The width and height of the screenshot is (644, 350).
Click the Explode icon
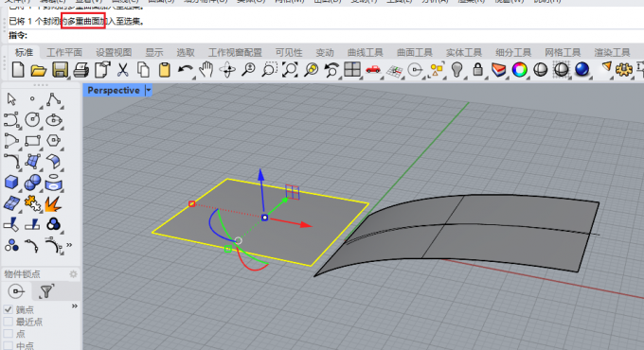click(53, 204)
